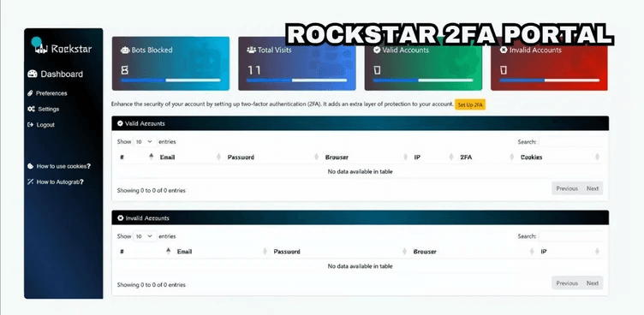Click 'No data available' in Invalid Accounts table

tap(360, 266)
